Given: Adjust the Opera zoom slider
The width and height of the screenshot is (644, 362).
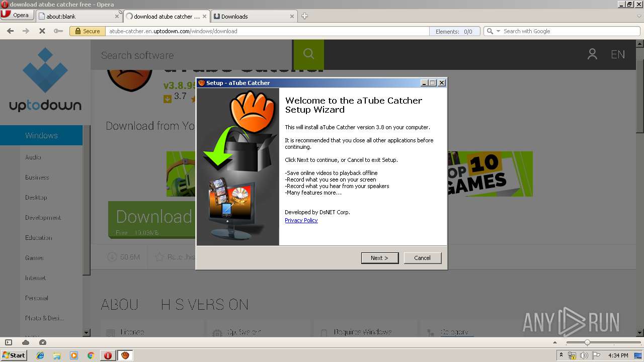Looking at the screenshot, I should click(x=587, y=342).
